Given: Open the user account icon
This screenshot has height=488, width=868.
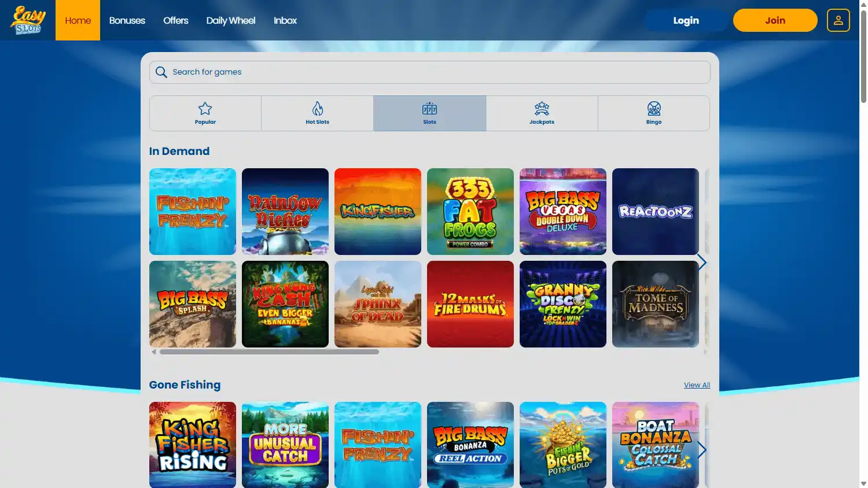Looking at the screenshot, I should 838,20.
